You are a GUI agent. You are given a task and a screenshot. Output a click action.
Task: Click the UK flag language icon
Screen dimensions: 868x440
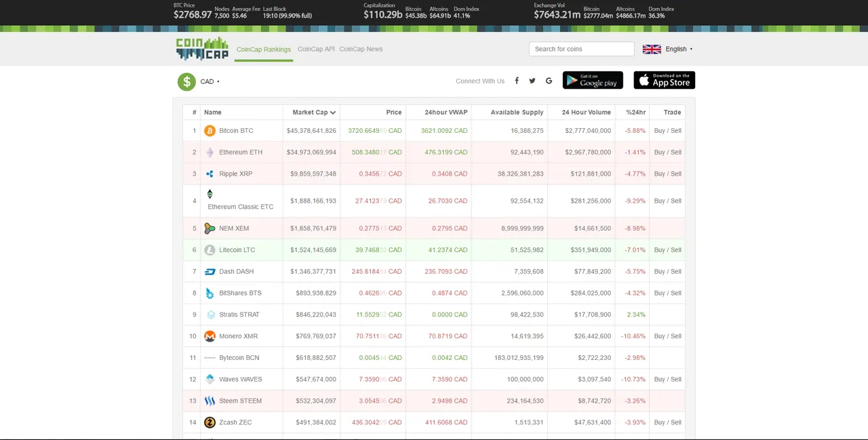coord(652,49)
